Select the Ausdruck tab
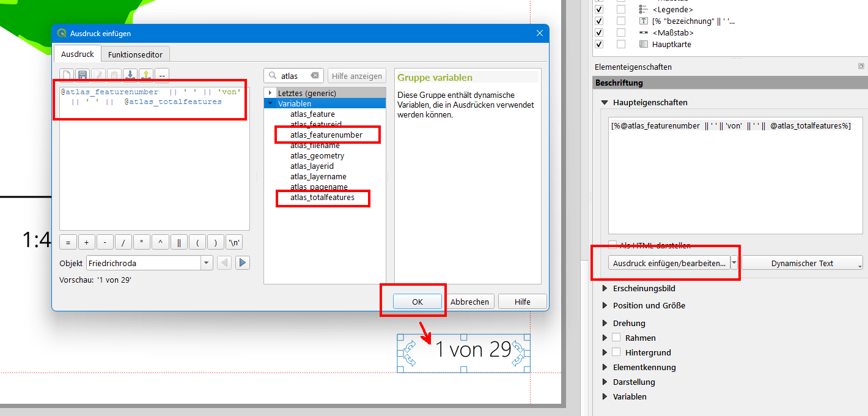The height and width of the screenshot is (416, 868). click(x=78, y=54)
